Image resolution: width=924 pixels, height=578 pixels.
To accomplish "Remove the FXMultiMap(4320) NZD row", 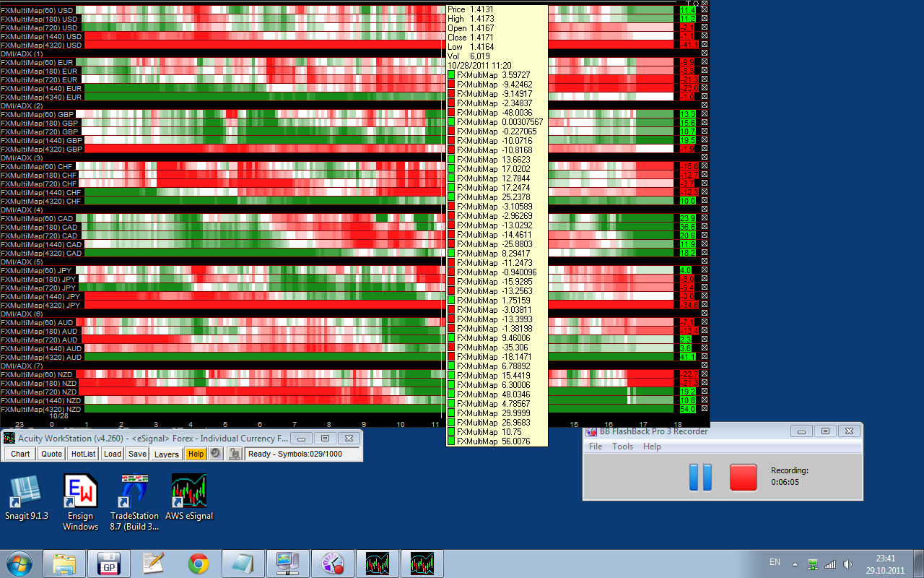I will point(705,409).
